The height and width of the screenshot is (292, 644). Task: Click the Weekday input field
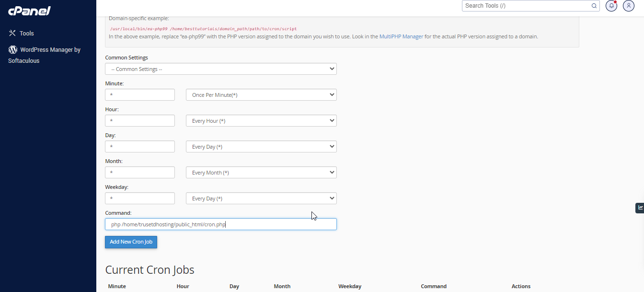tap(140, 199)
